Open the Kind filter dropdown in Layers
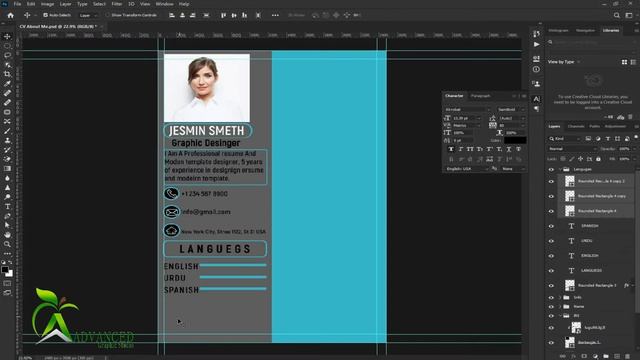Screen dimensions: 640x360 565,139
